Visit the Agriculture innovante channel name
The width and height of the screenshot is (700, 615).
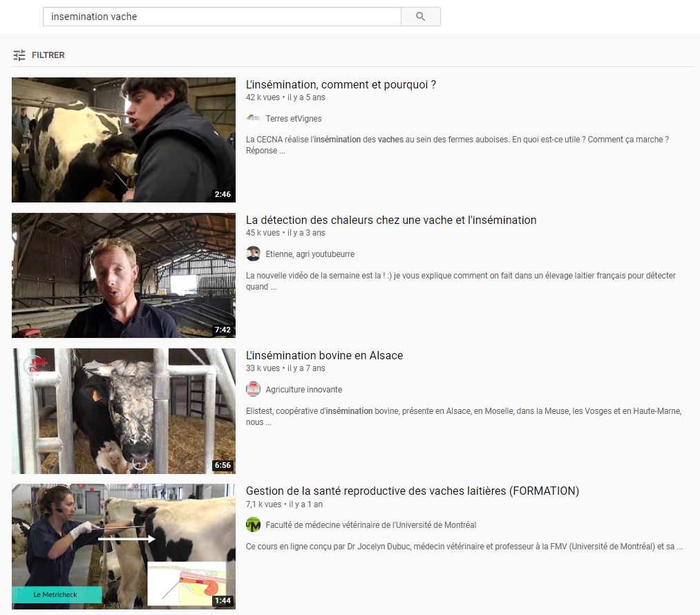point(304,390)
